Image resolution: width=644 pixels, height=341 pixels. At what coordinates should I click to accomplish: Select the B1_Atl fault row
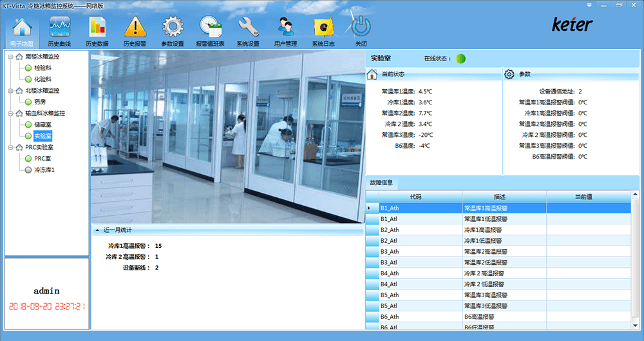coord(498,219)
